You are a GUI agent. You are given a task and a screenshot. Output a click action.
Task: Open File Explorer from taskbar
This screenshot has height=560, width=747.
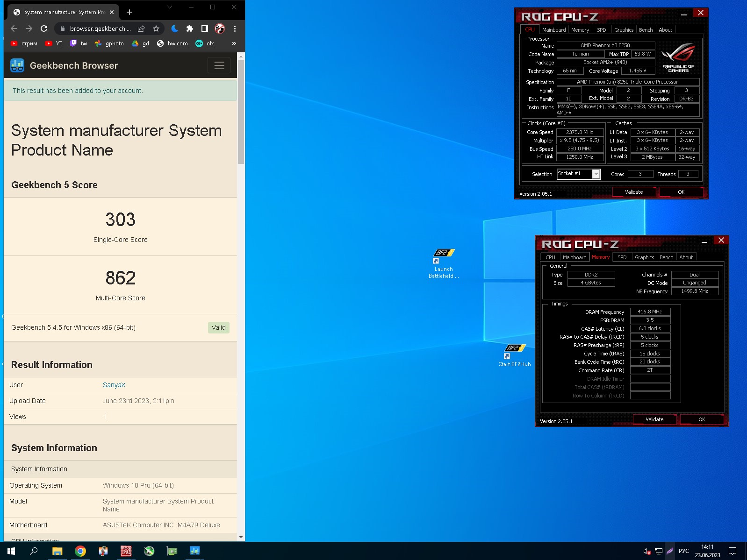57,551
